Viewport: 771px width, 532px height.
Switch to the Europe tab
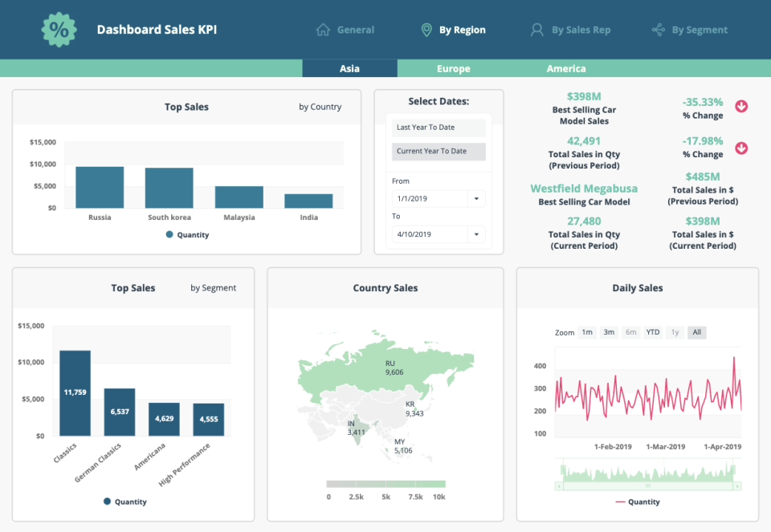(x=453, y=69)
